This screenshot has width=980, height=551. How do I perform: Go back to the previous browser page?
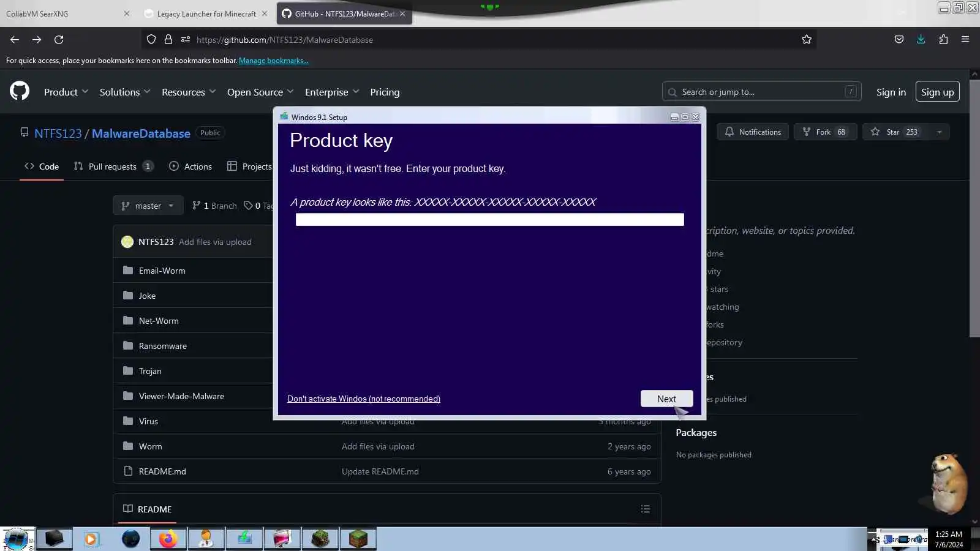[15, 40]
